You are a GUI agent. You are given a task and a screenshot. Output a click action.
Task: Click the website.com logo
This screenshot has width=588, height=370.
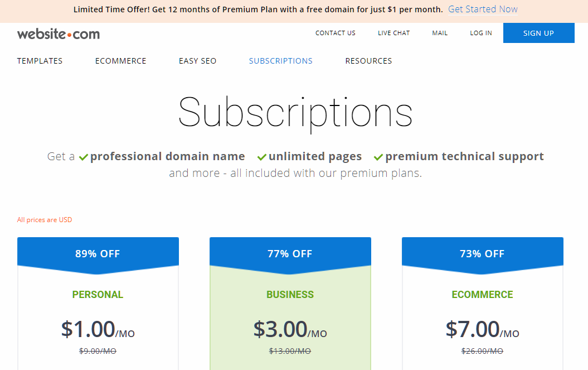59,34
